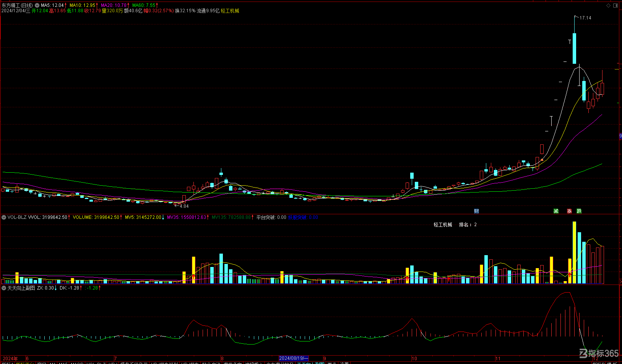Click the turnover rate 换32.15%
This screenshot has height=364, width=622.
point(185,11)
